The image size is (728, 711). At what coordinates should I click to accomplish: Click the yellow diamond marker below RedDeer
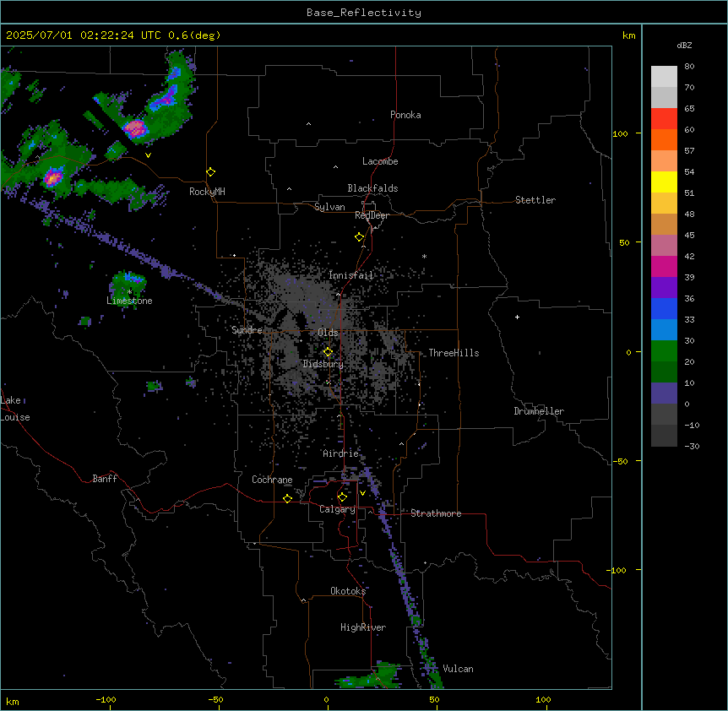tap(360, 237)
